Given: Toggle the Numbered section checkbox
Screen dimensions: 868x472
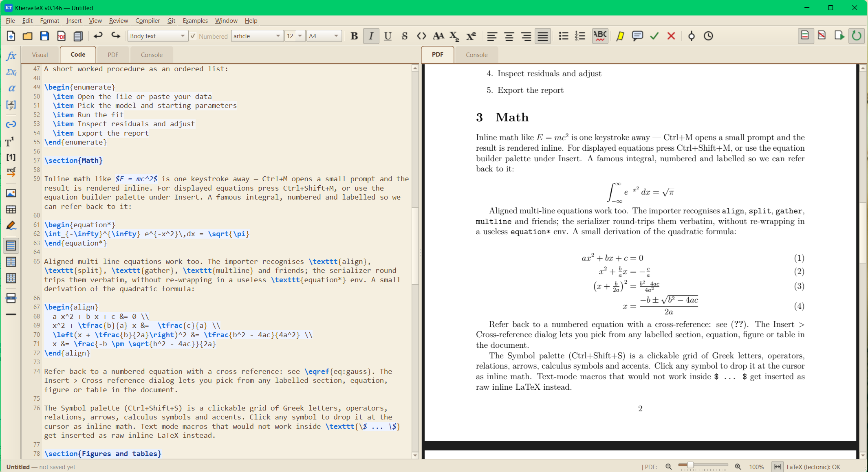Looking at the screenshot, I should 193,36.
